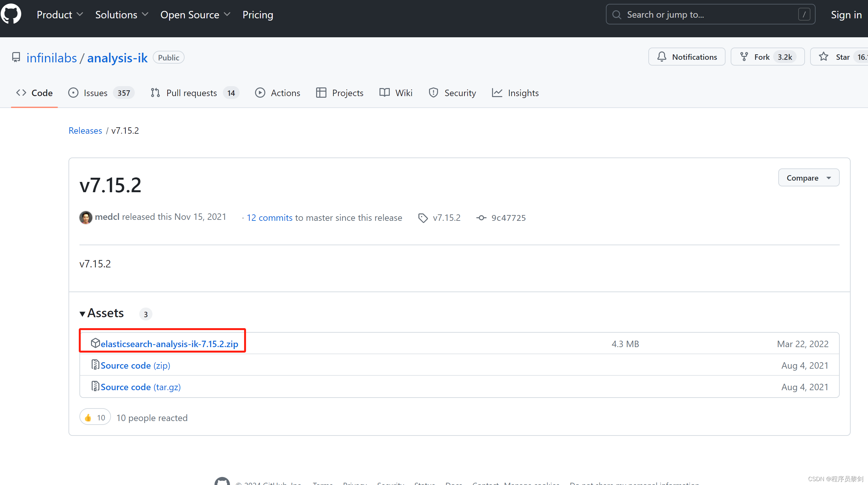
Task: Click the commit hash 9c47725 icon
Action: tap(481, 218)
